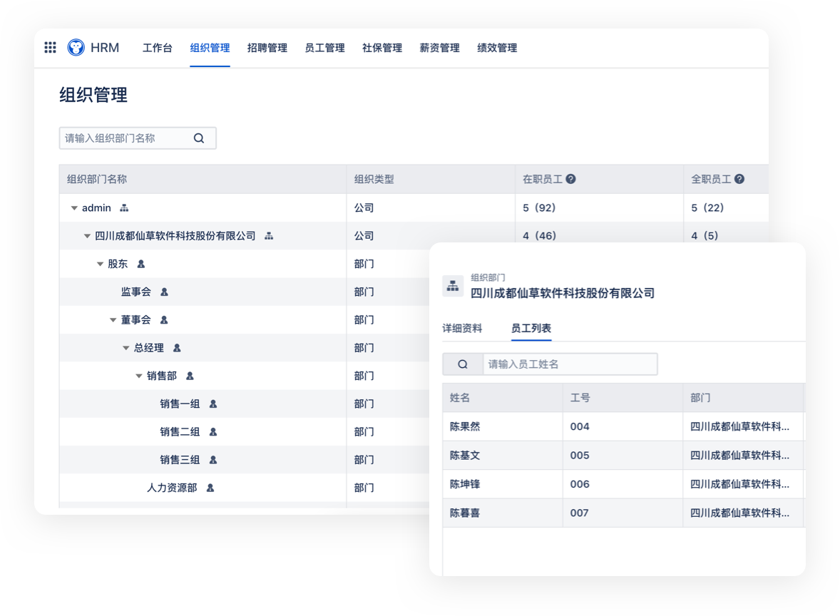Viewport: 840px width, 616px height.
Task: Click the org chart icon next to admin
Action: [124, 208]
